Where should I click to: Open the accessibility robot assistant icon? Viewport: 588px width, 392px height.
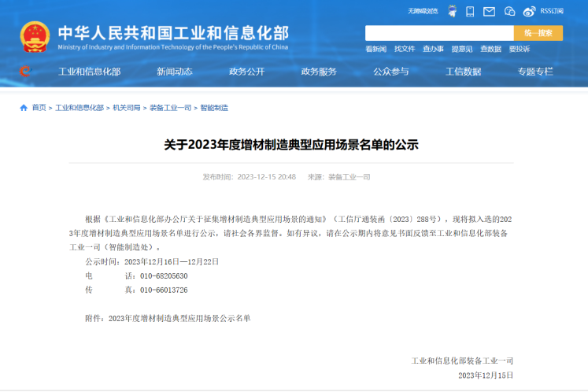click(x=452, y=11)
